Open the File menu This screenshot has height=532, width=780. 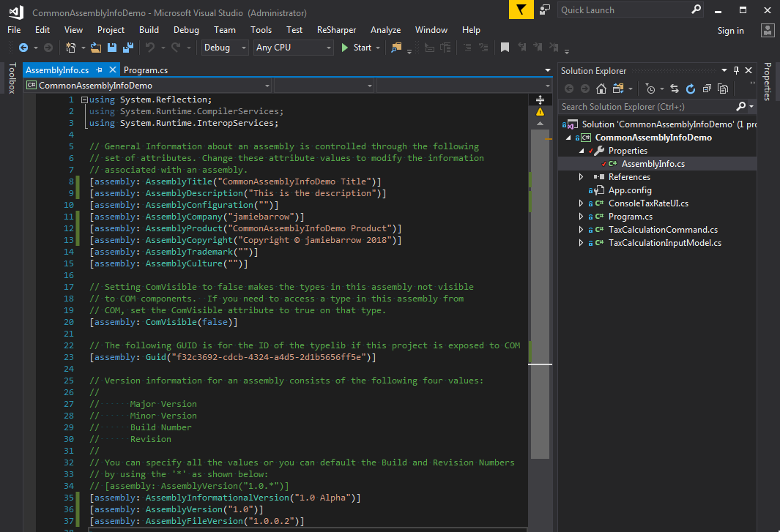[14, 30]
